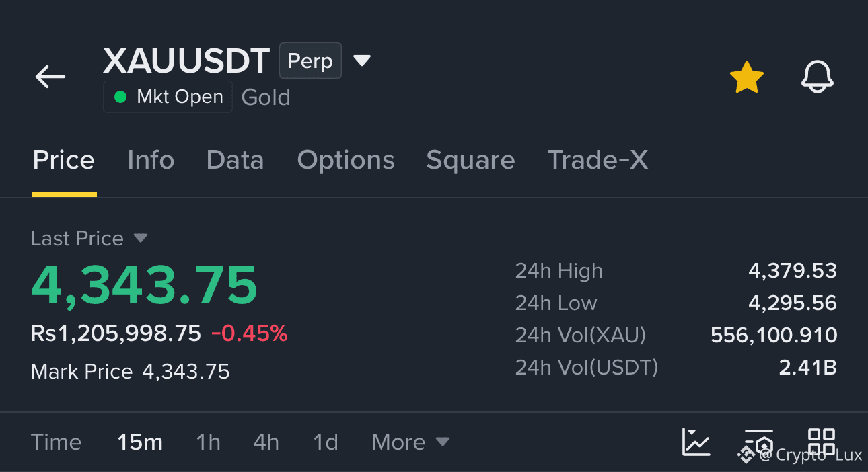Open the Options tab
Screen dimensions: 868x472
(346, 160)
